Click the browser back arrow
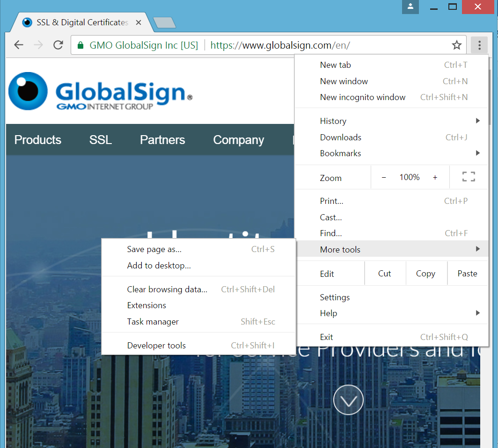This screenshot has width=498, height=448. pos(18,45)
